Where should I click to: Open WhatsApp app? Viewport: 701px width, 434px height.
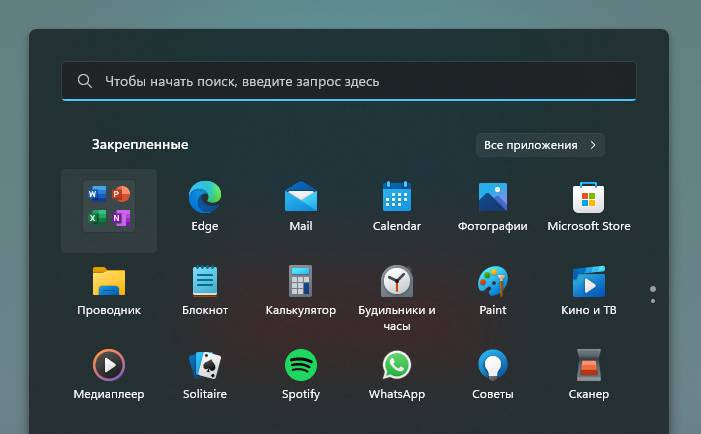coord(397,375)
